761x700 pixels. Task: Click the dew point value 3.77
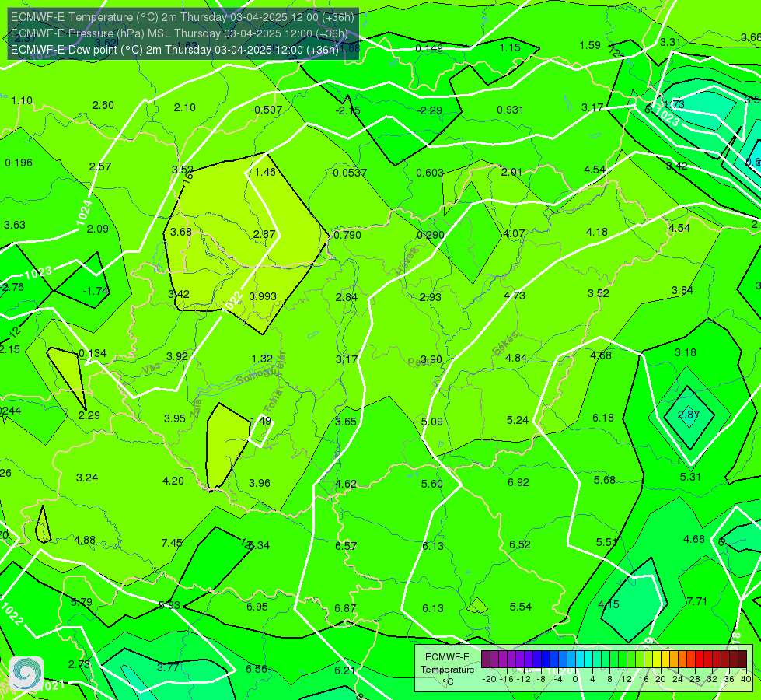168,667
